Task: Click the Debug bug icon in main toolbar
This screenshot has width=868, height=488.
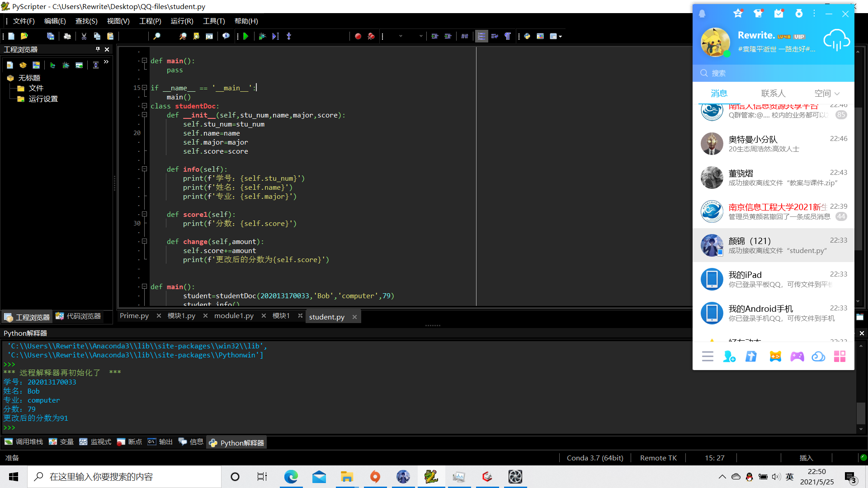Action: coord(262,36)
